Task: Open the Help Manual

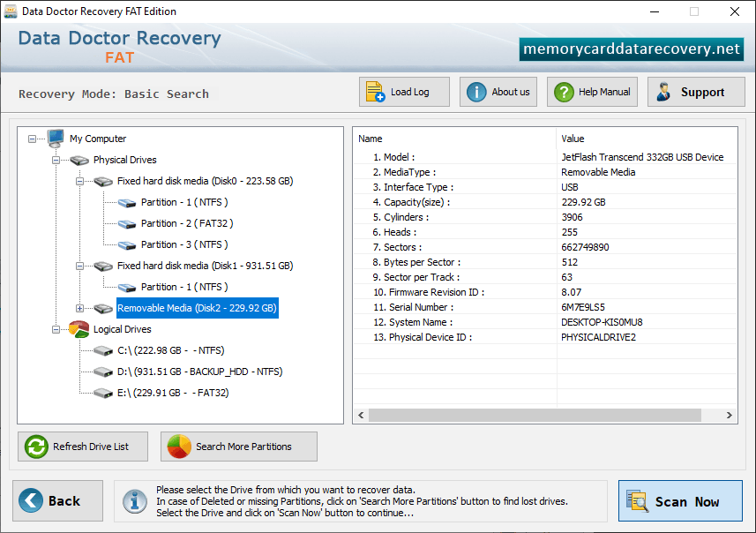Action: (x=592, y=92)
